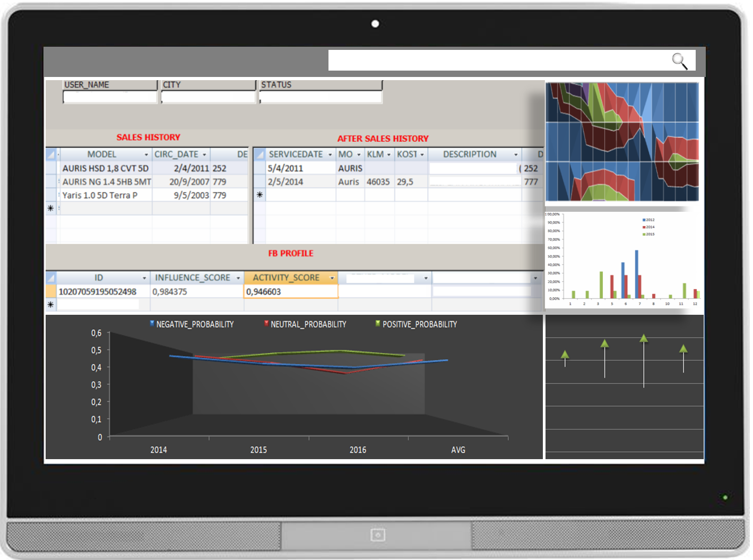Open the ACTIVITY_SCORE column filter arrow
This screenshot has height=560, width=753.
click(x=332, y=278)
